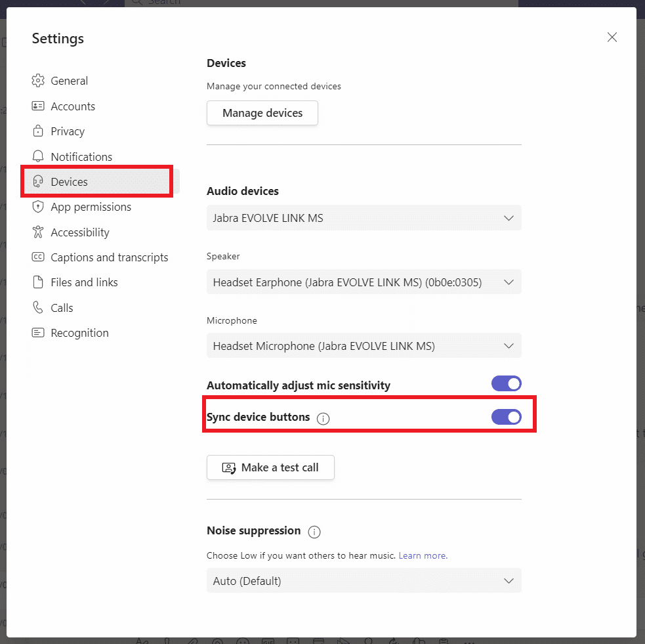
Task: Click the Accounts card icon
Action: 38,106
